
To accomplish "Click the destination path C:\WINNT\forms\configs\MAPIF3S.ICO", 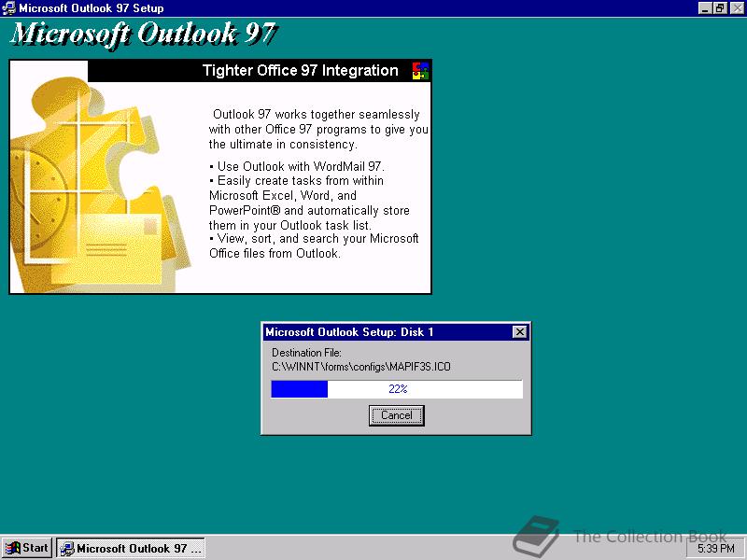I will [x=361, y=367].
